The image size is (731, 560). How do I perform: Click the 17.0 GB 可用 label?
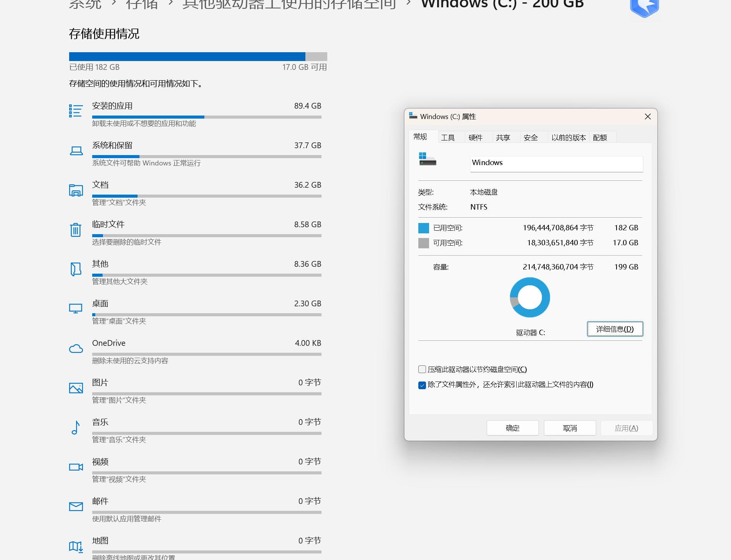point(304,67)
